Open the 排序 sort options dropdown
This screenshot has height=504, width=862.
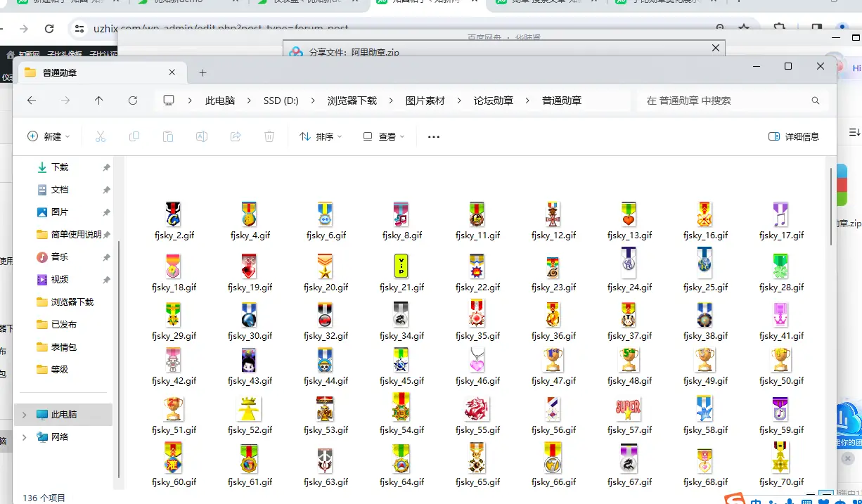pos(321,136)
